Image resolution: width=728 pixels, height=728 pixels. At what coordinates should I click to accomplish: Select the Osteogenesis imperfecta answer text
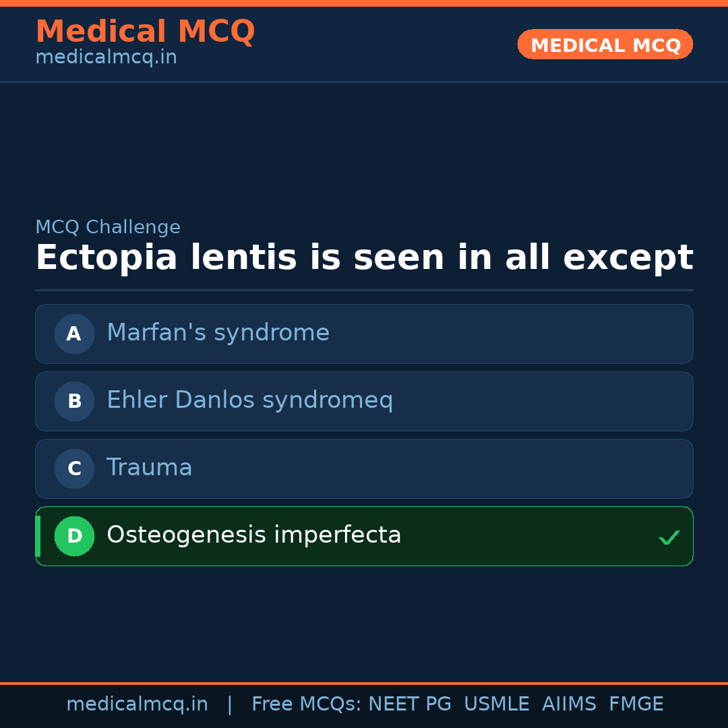(253, 535)
